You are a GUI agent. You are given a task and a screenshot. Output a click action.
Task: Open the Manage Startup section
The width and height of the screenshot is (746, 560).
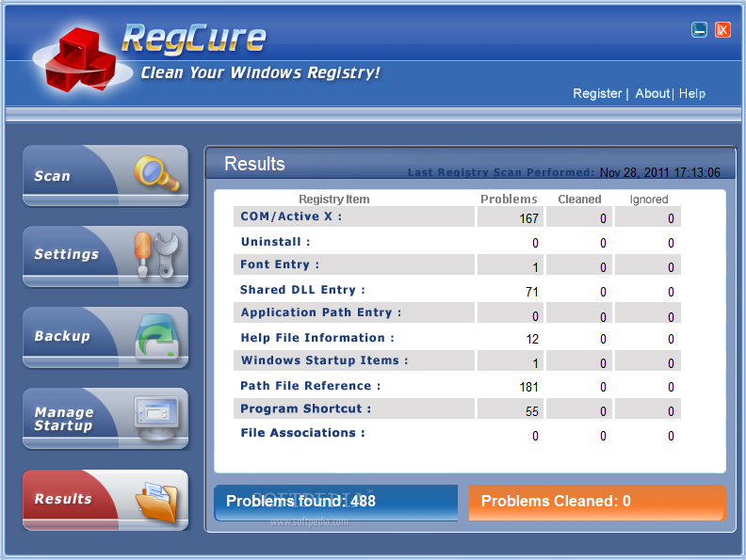click(105, 418)
